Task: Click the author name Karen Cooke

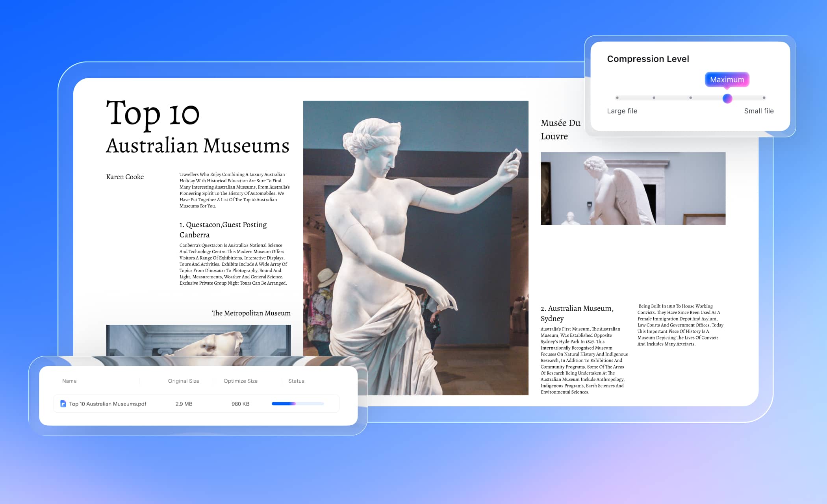Action: tap(125, 177)
